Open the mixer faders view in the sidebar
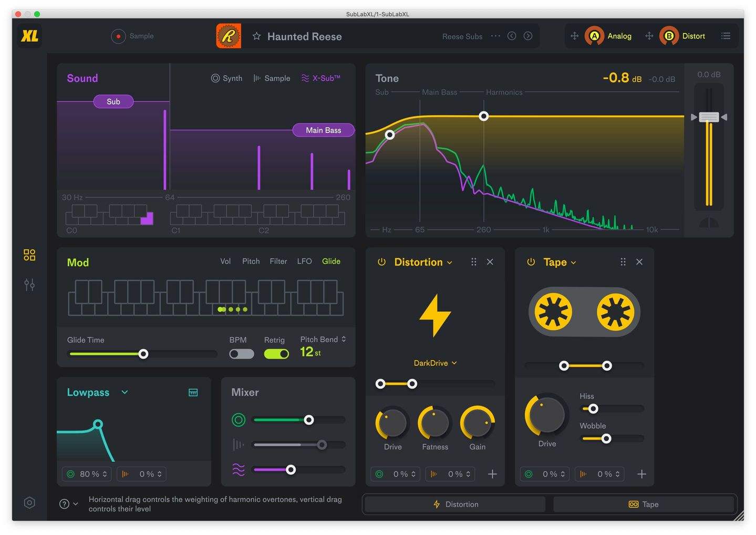The image size is (756, 535). [29, 285]
